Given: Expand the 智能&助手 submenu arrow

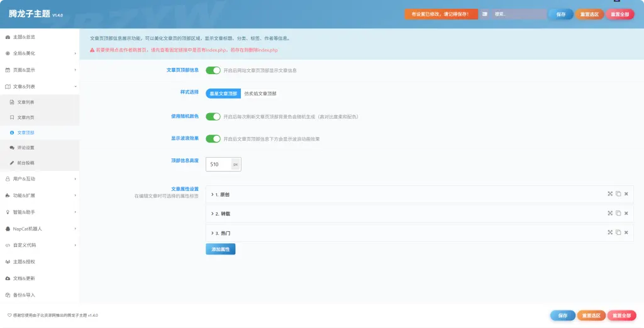Looking at the screenshot, I should [x=75, y=212].
